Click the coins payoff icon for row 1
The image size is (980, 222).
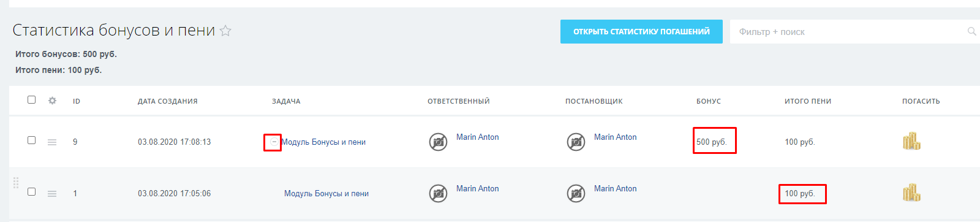(911, 193)
